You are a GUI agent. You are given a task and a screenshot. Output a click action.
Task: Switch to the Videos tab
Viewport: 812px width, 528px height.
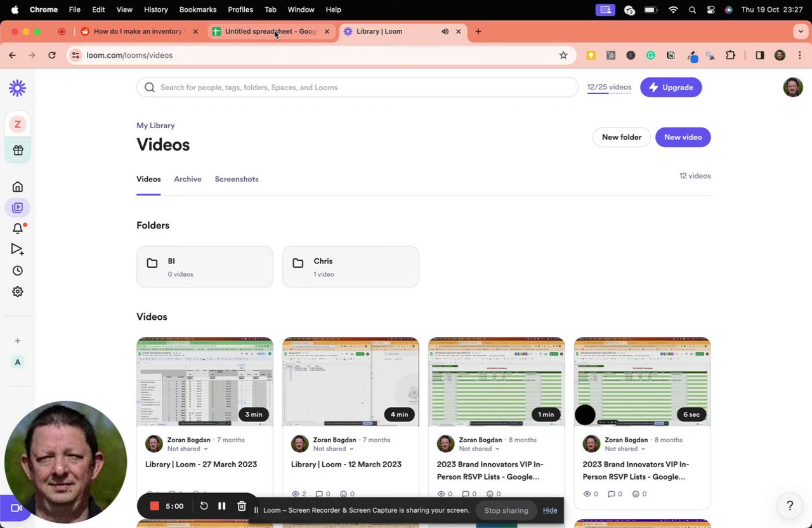[148, 179]
